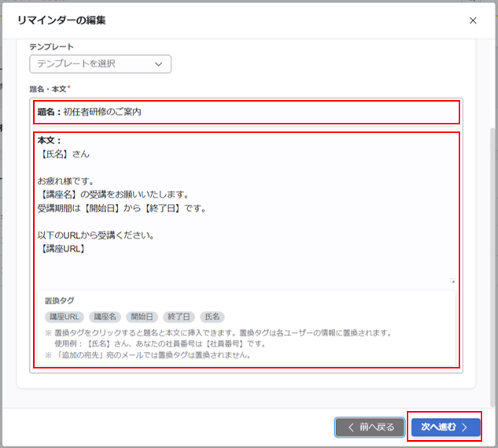
Task: Click the お疲れ様です。 line in body
Action: (66, 181)
